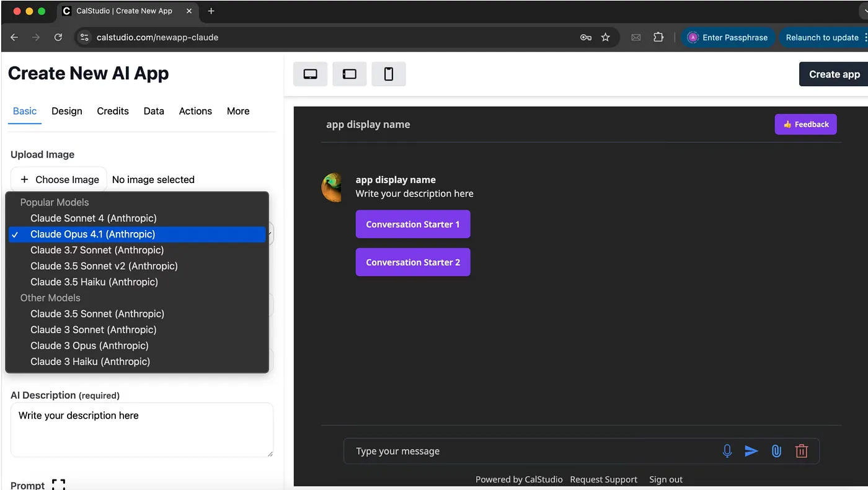This screenshot has width=868, height=490.
Task: Switch to Design tab
Action: 67,111
